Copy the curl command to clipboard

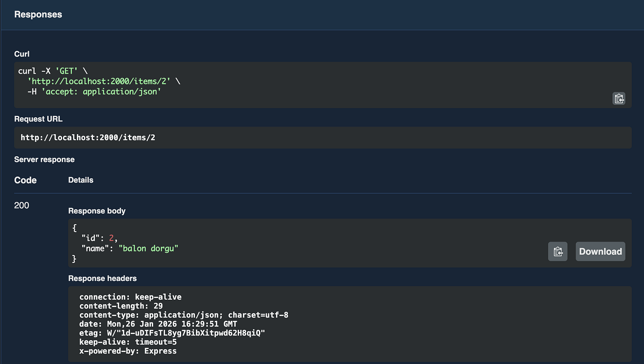point(619,98)
